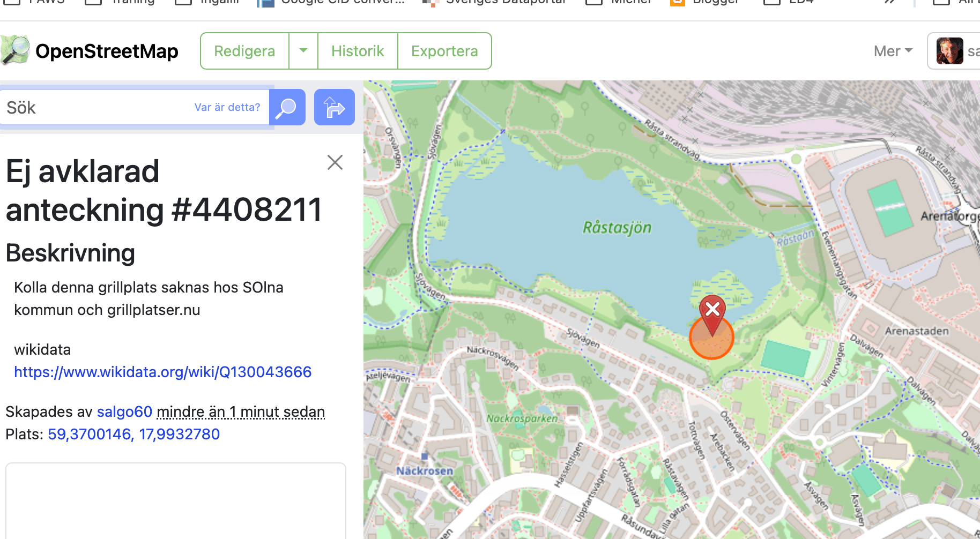Open the user profile avatar menu

click(x=949, y=51)
